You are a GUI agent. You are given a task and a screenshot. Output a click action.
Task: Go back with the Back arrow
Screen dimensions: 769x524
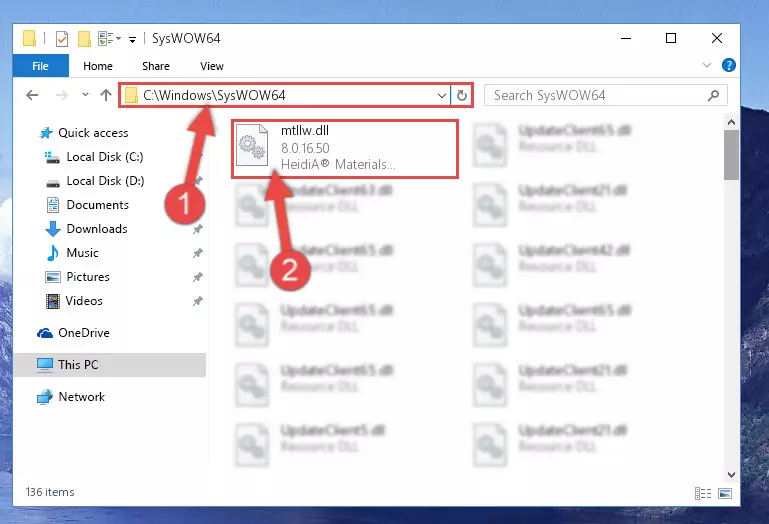(32, 95)
